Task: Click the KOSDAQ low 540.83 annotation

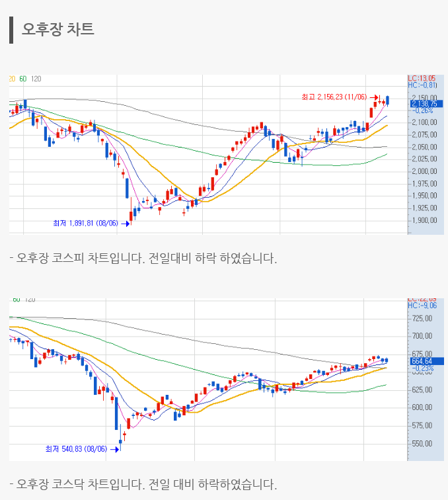Action: [76, 449]
